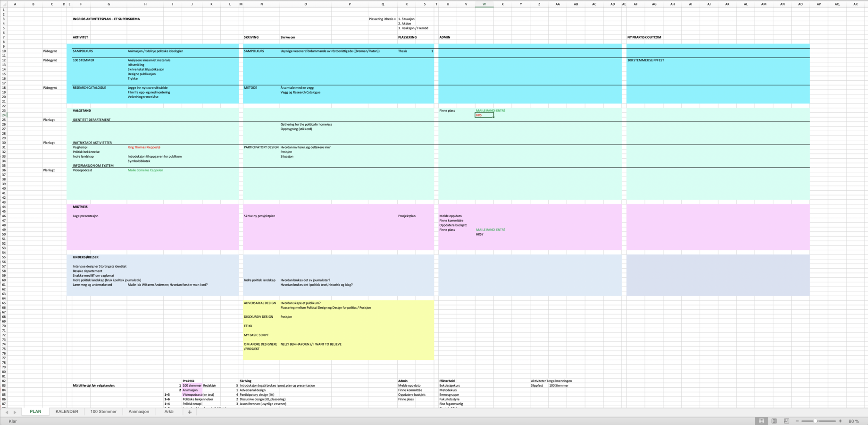Open the Animasjon sheet tab
This screenshot has height=425, width=868.
point(139,412)
